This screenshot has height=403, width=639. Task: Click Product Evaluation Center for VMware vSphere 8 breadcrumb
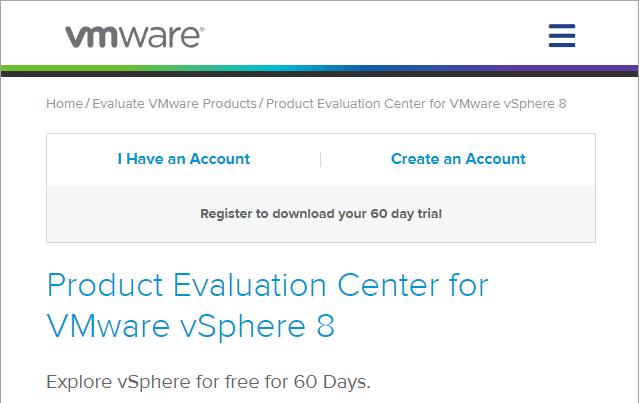416,104
